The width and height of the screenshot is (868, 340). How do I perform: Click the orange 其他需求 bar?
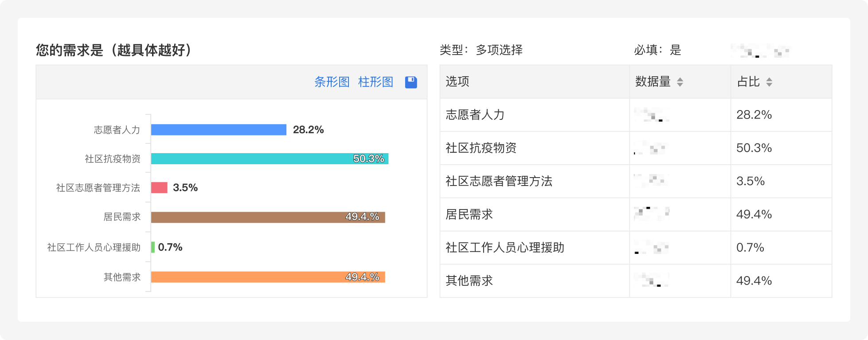point(268,277)
